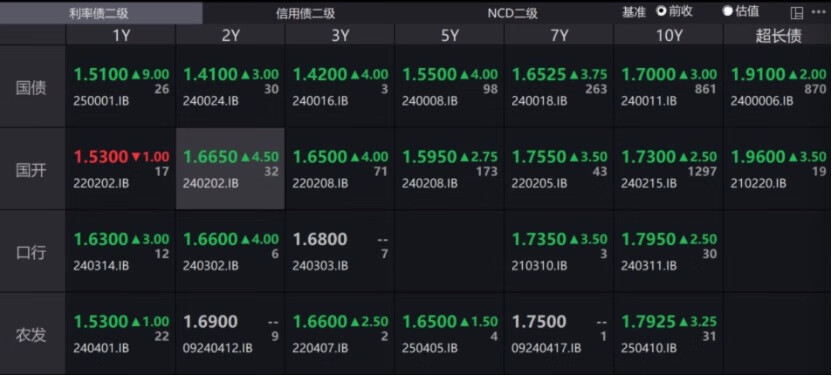
Task: Open the layout icon at top right
Action: (x=796, y=13)
